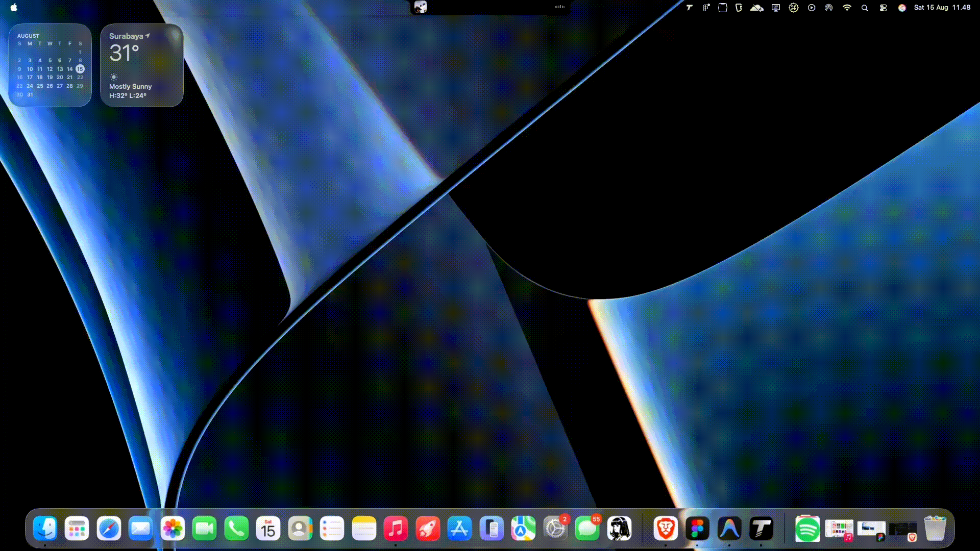
Task: Open Siri from the menu bar
Action: [x=902, y=8]
